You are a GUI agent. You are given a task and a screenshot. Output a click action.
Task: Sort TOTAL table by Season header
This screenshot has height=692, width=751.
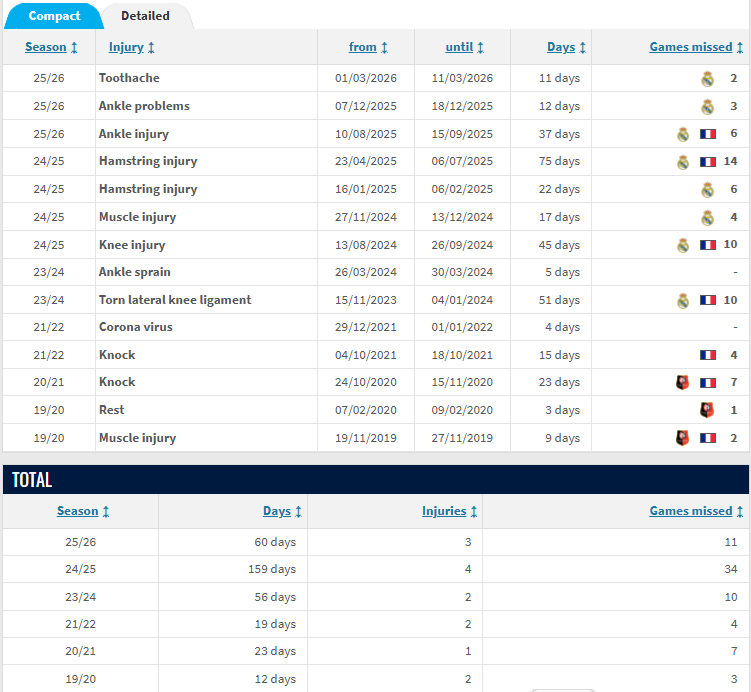78,511
